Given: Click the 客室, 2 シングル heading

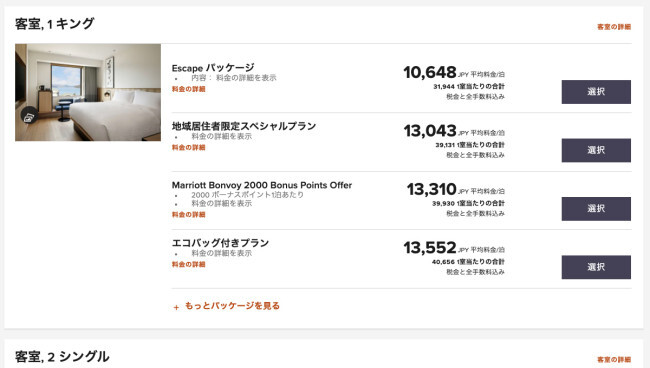Looking at the screenshot, I should pos(62,357).
